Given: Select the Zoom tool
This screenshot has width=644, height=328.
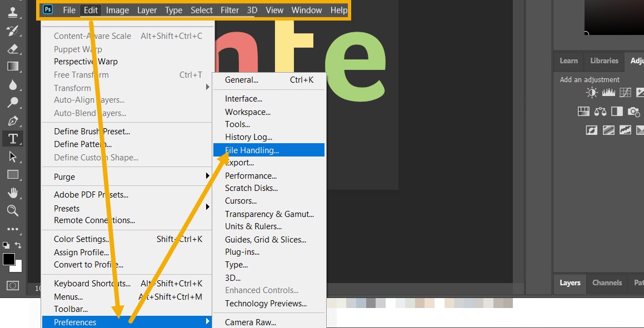Looking at the screenshot, I should click(x=13, y=211).
